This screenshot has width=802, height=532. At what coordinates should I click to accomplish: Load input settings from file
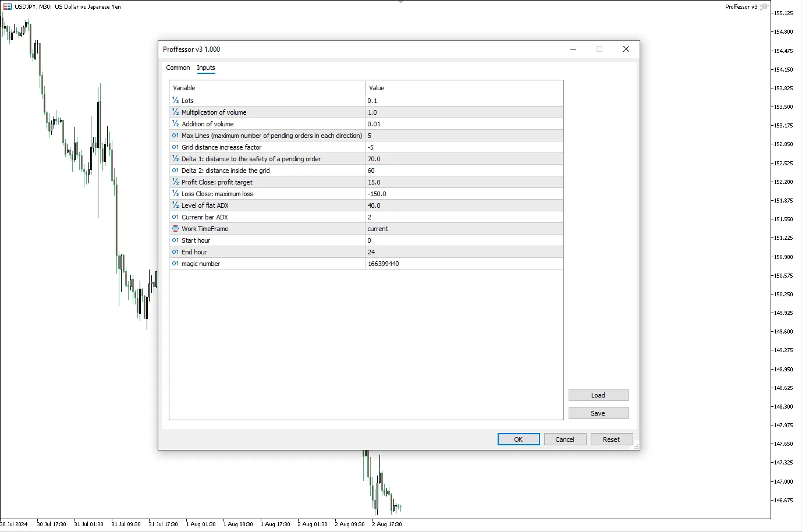click(x=598, y=395)
